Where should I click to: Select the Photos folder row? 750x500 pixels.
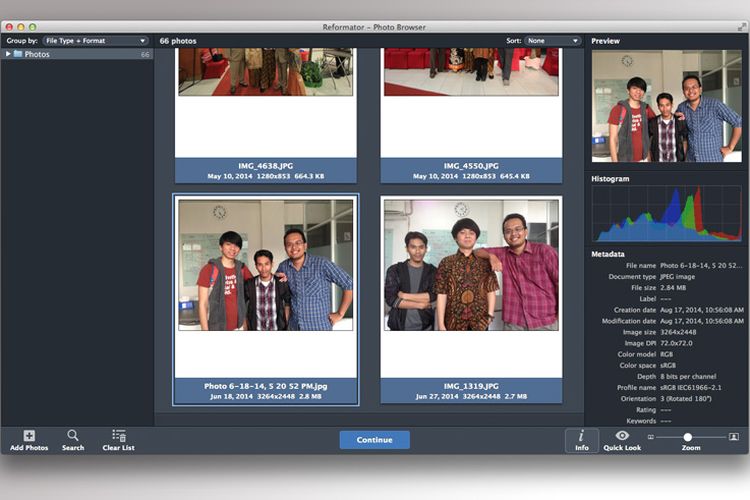[x=77, y=54]
